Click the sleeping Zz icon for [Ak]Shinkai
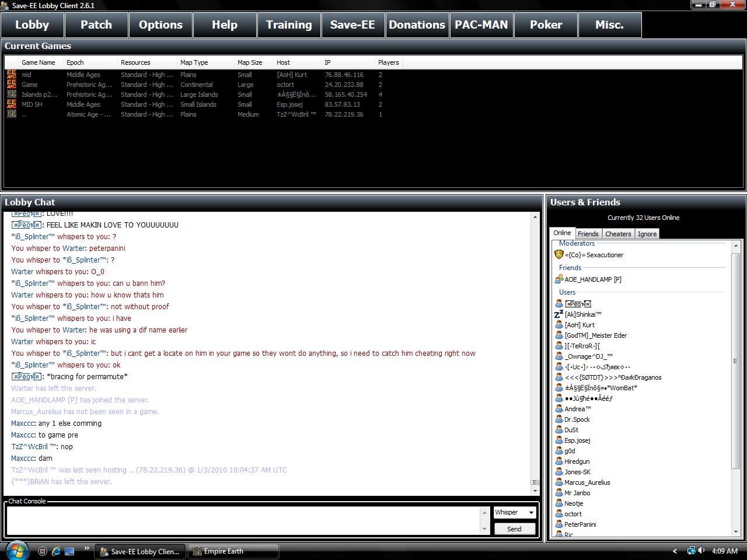The height and width of the screenshot is (560, 747). [x=558, y=314]
